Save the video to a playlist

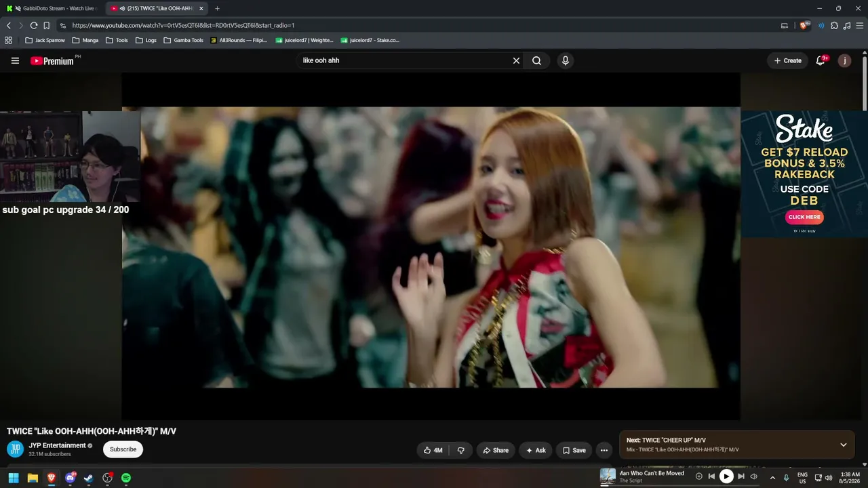[574, 450]
